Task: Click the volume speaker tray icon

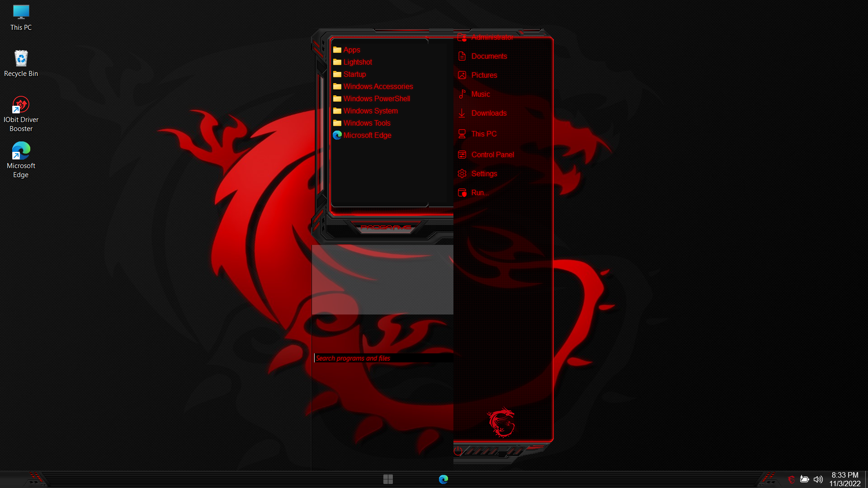Action: pyautogui.click(x=818, y=479)
